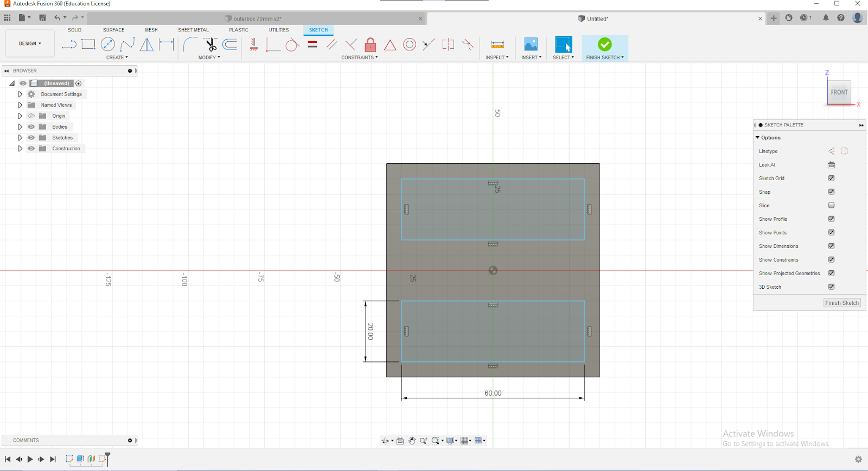
Task: Toggle the Show Points checkbox
Action: pos(831,232)
